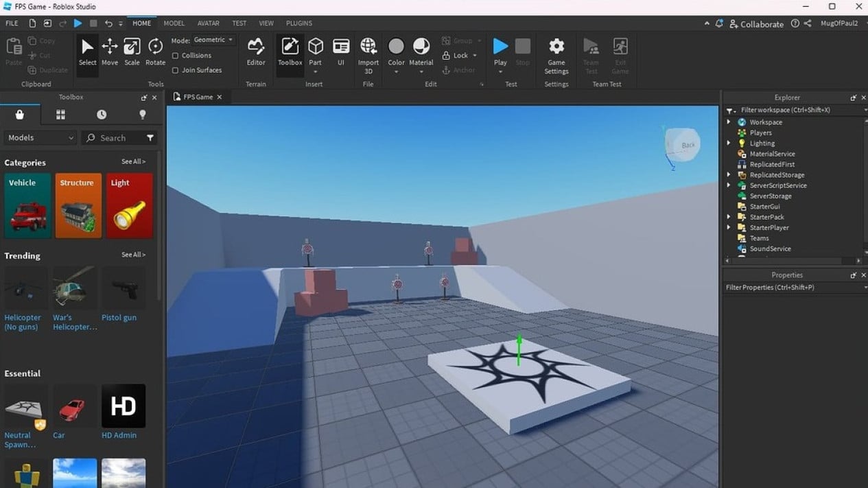Insert a Part using the cube icon

[316, 47]
